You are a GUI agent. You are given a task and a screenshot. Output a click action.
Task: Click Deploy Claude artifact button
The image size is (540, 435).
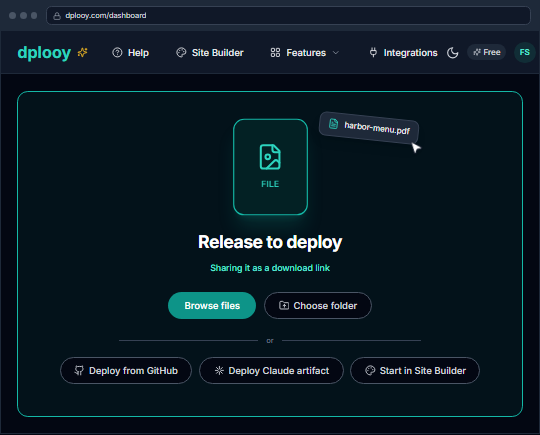click(x=271, y=371)
